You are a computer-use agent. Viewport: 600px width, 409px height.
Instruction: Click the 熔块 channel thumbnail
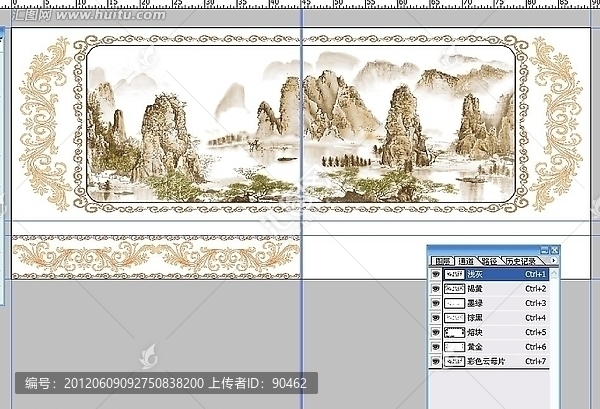[x=455, y=332]
